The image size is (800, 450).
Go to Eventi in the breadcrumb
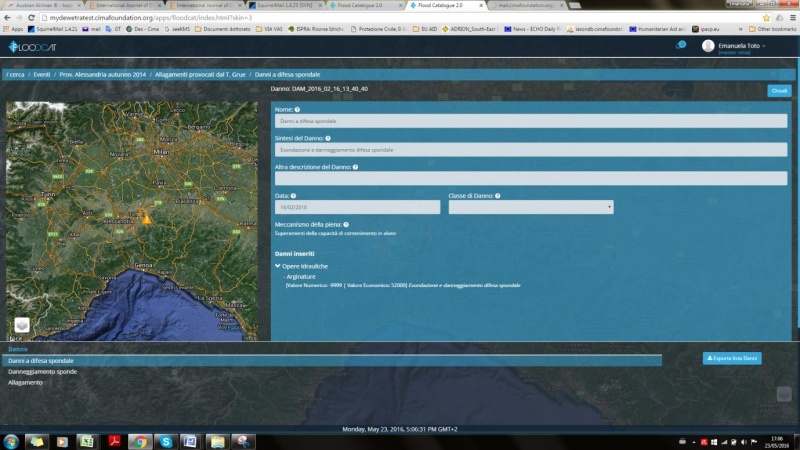(42, 74)
